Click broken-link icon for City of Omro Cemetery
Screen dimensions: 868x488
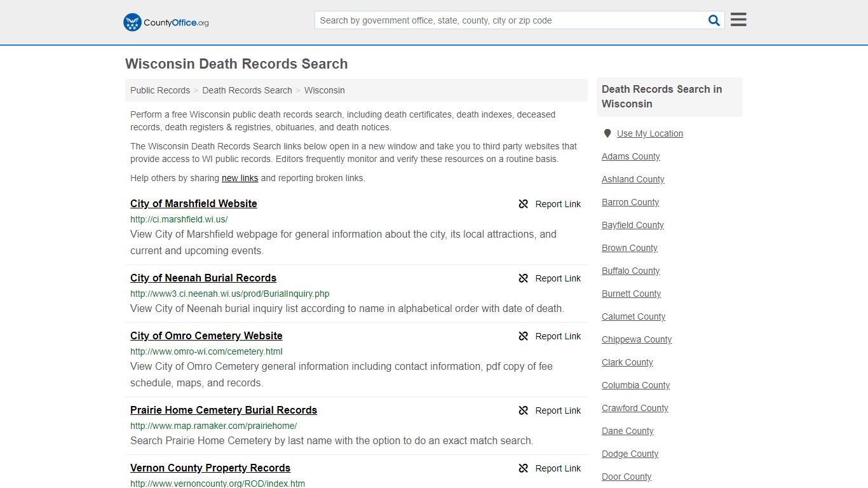point(524,336)
